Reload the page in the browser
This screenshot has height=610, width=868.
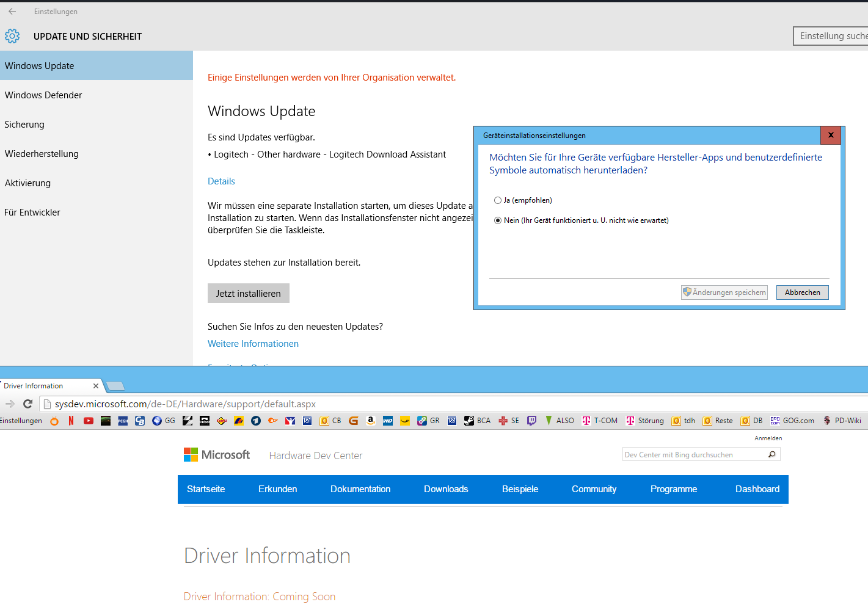(27, 404)
